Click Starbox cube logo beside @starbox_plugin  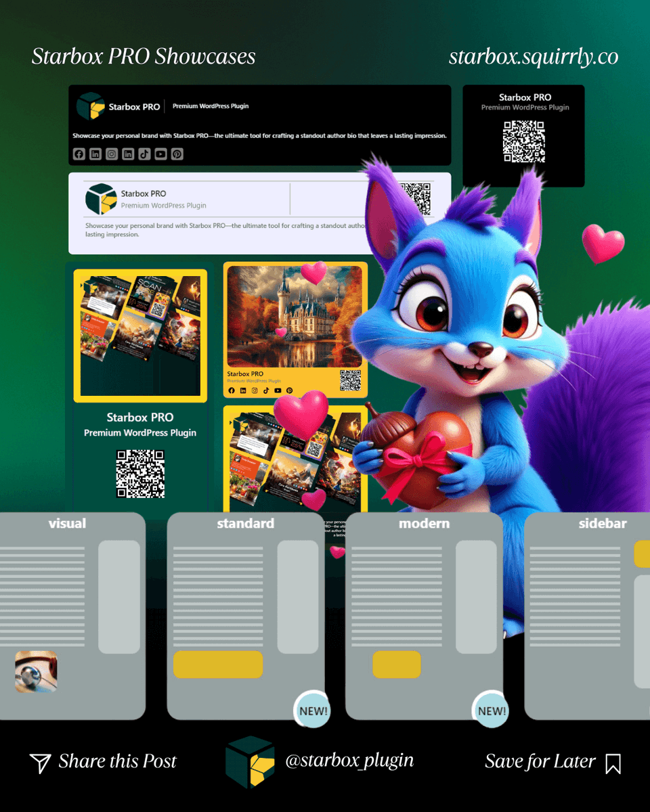tap(250, 762)
